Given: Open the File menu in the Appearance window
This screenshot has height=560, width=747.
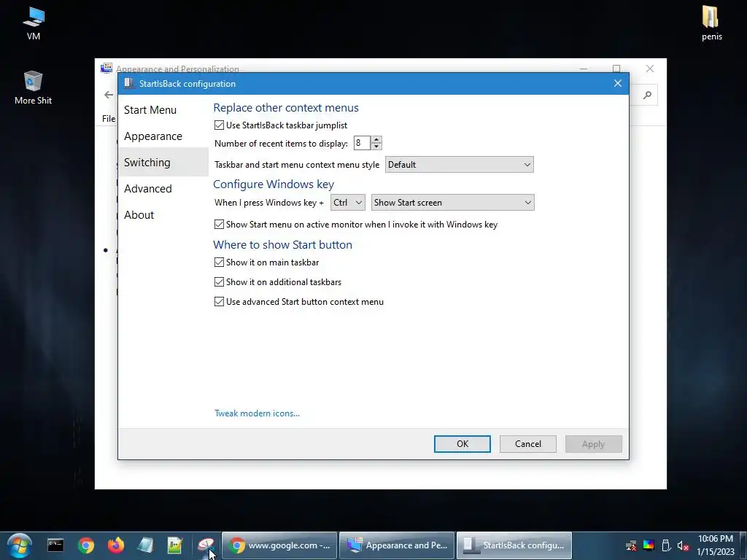Looking at the screenshot, I should [x=109, y=119].
